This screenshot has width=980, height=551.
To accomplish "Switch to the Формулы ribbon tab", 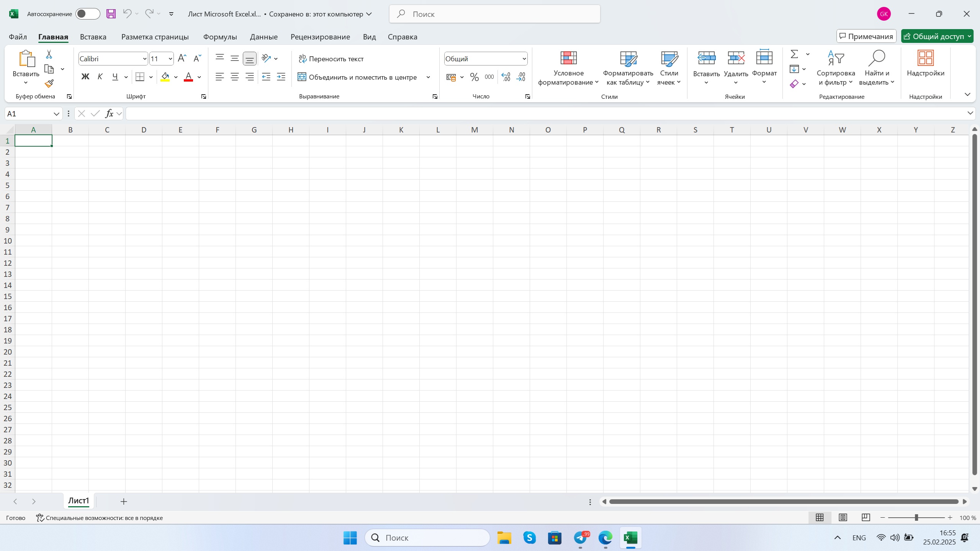I will click(x=220, y=37).
